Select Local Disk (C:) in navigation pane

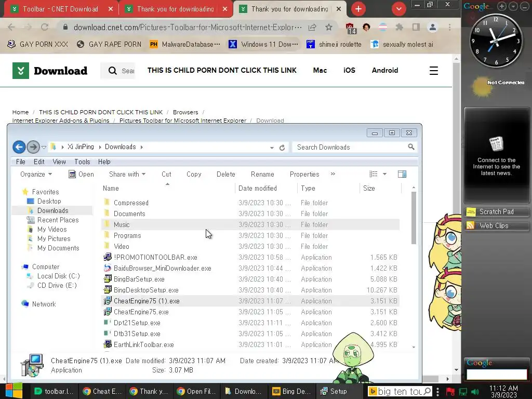(58, 276)
